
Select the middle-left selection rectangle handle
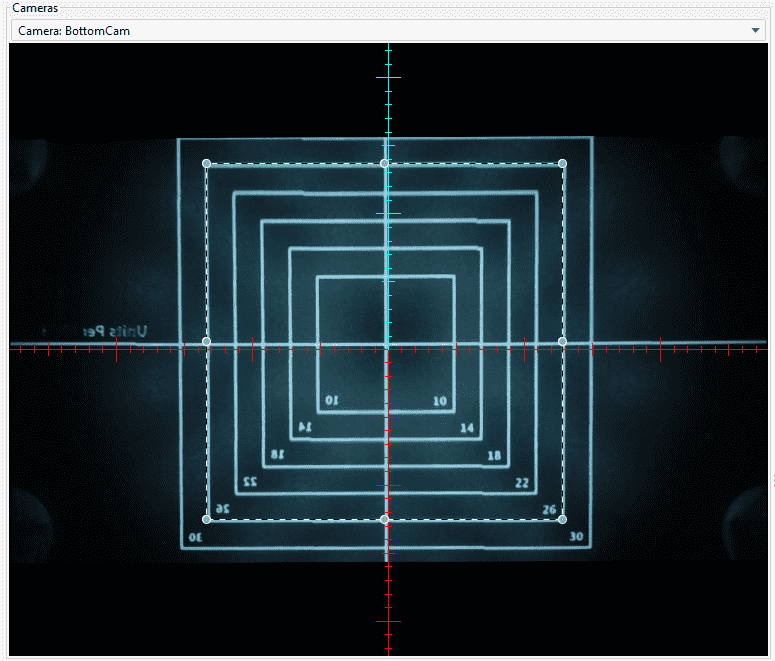click(207, 342)
